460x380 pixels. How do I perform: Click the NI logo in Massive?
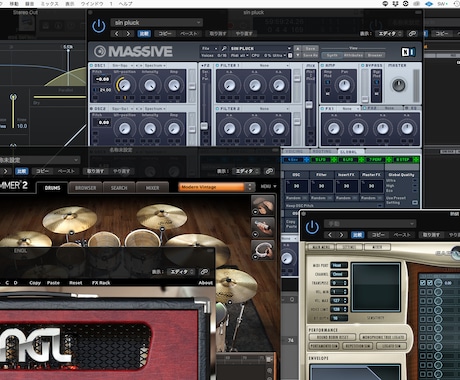[x=408, y=52]
